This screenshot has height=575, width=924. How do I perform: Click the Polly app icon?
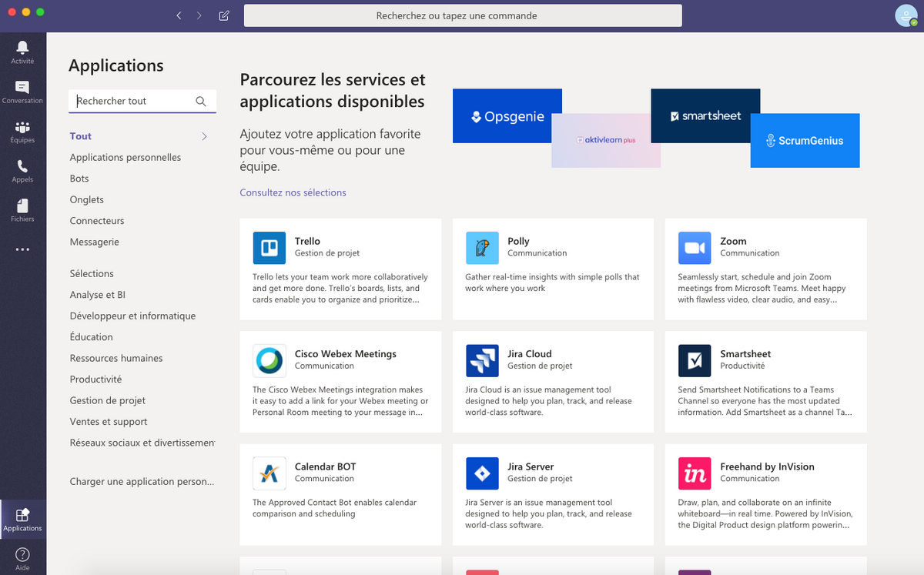click(482, 248)
